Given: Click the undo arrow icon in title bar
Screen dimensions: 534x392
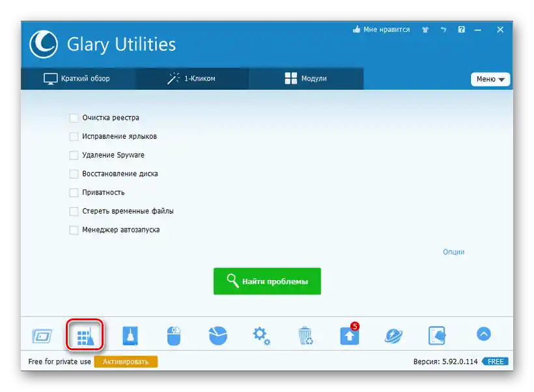Looking at the screenshot, I should click(443, 30).
